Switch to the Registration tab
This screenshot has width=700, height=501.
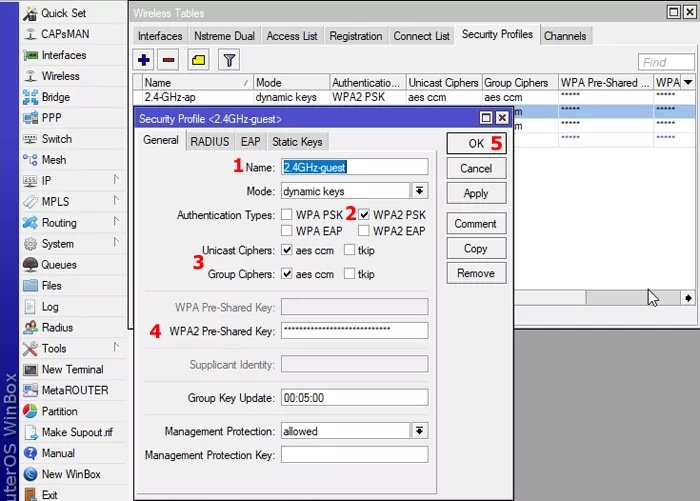pos(356,36)
